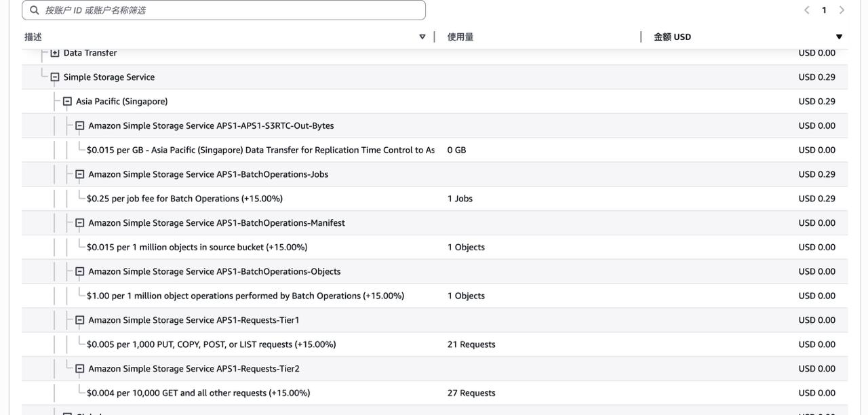Click USD 0.29 for Simple Storage Service
868x415 pixels.
pyautogui.click(x=817, y=77)
